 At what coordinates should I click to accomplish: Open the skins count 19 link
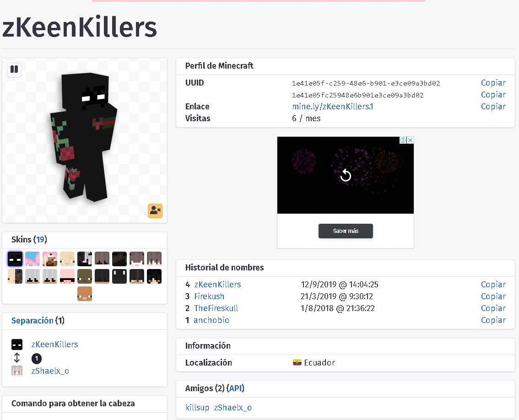pyautogui.click(x=40, y=239)
